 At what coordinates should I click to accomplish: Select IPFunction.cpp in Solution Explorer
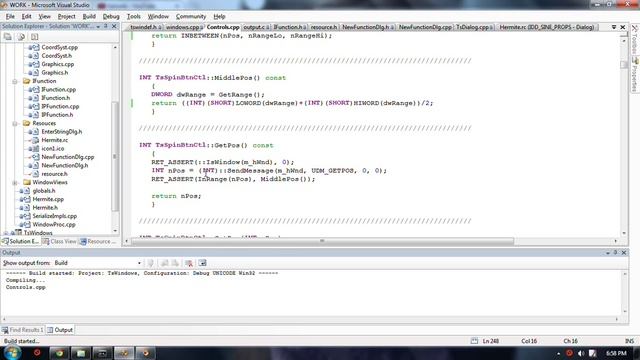point(60,107)
